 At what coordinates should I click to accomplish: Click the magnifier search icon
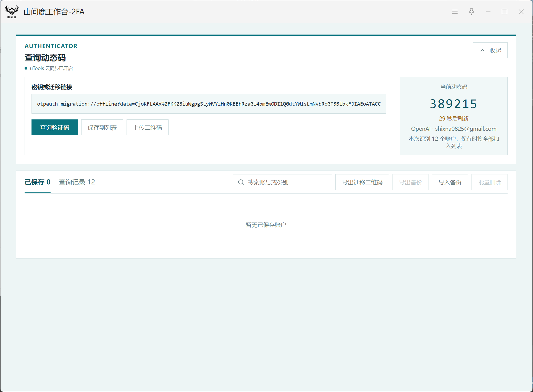click(x=241, y=182)
